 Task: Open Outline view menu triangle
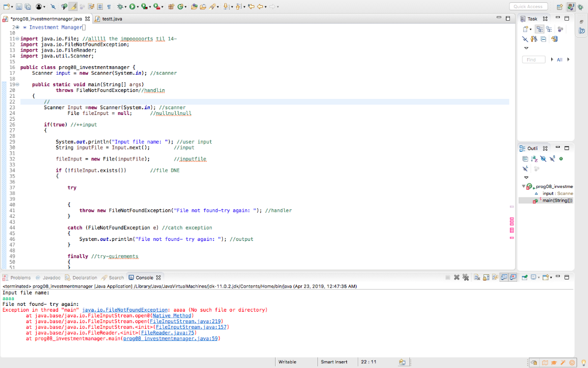(x=526, y=177)
